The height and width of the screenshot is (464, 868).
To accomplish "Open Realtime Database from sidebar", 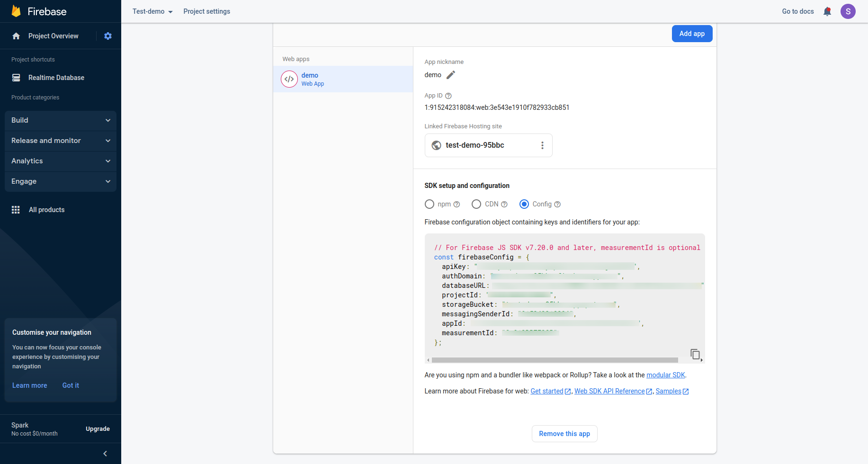I will point(56,78).
